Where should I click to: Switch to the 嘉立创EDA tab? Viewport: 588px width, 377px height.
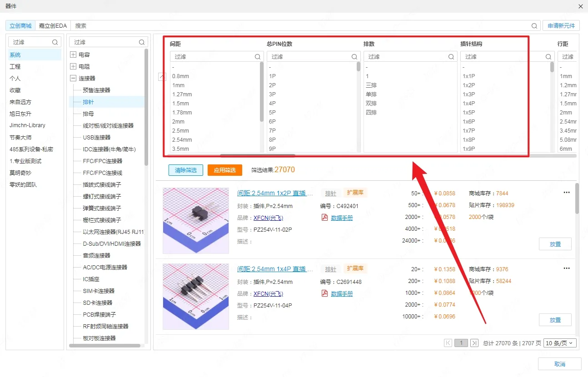click(53, 26)
